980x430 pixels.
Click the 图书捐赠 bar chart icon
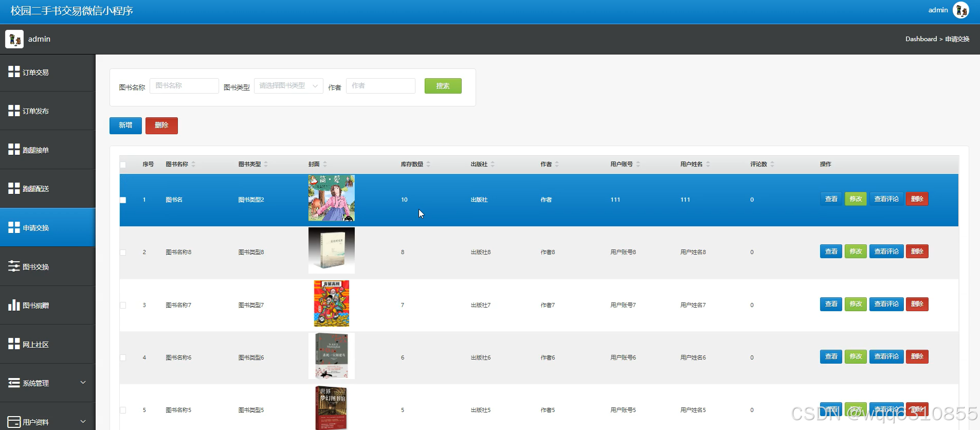[x=14, y=305]
